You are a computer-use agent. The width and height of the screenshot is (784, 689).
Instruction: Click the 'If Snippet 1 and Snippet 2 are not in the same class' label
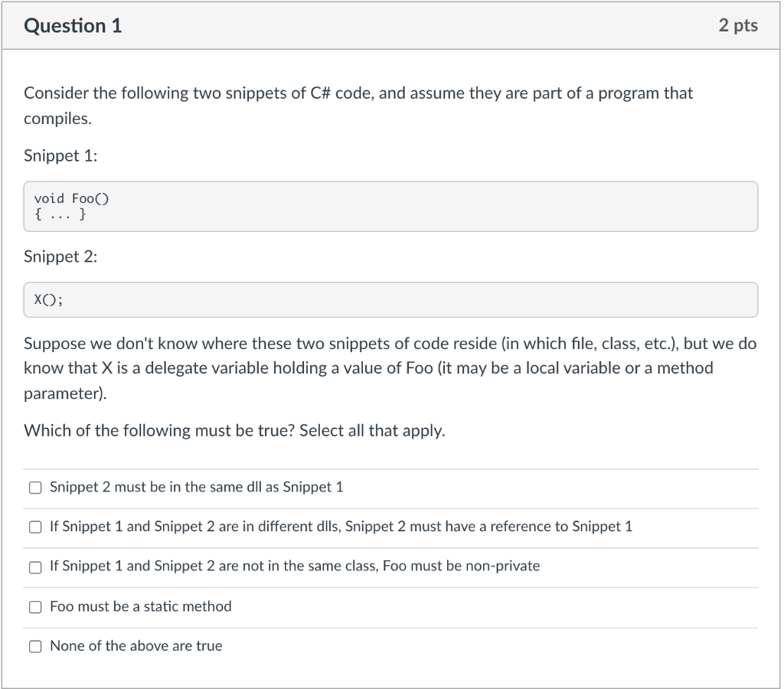click(295, 566)
